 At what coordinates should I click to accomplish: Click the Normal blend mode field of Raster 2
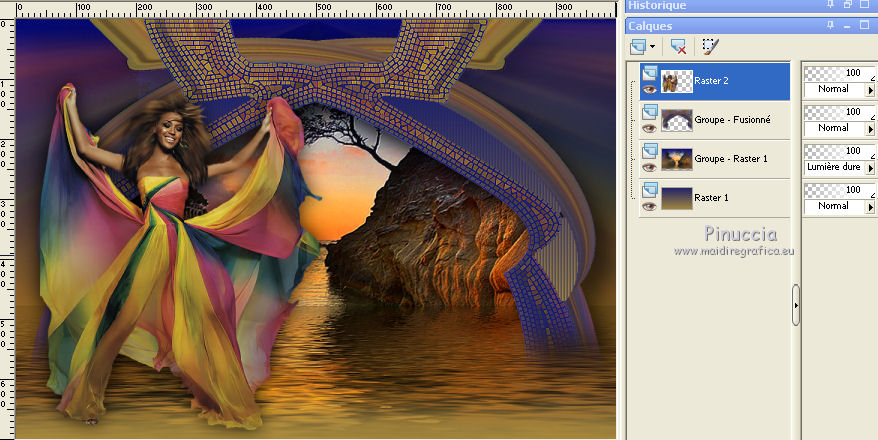(x=834, y=90)
